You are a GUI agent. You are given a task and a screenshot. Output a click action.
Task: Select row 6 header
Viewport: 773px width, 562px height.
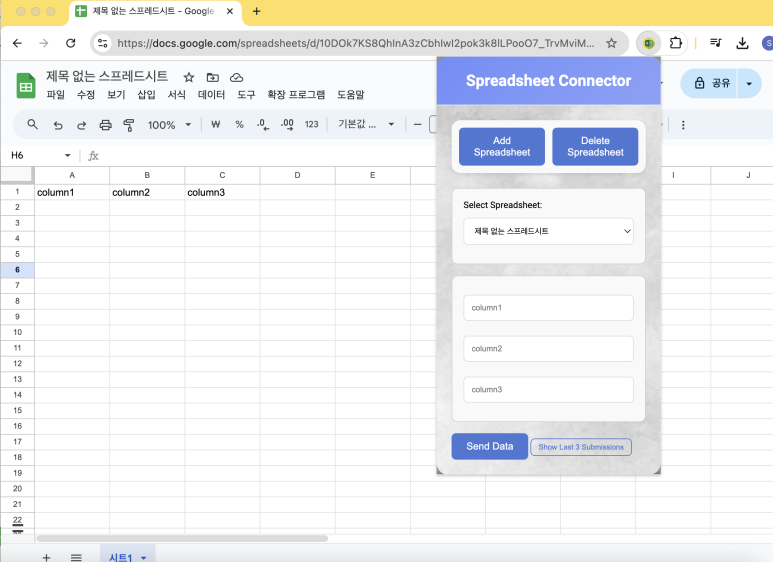[x=17, y=270]
